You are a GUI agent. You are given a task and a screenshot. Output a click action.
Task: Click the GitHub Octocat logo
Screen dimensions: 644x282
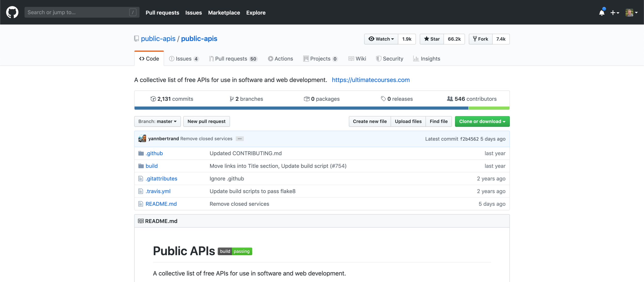coord(12,12)
